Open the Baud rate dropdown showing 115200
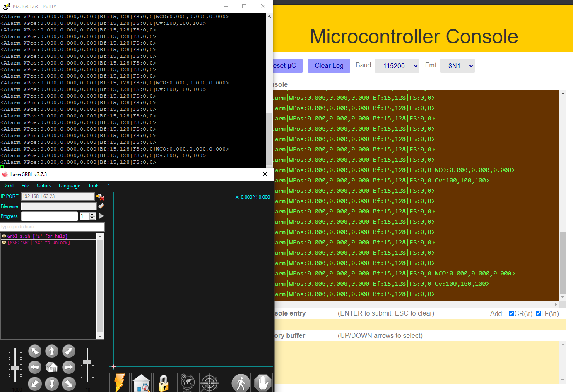The width and height of the screenshot is (573, 392). [x=397, y=65]
